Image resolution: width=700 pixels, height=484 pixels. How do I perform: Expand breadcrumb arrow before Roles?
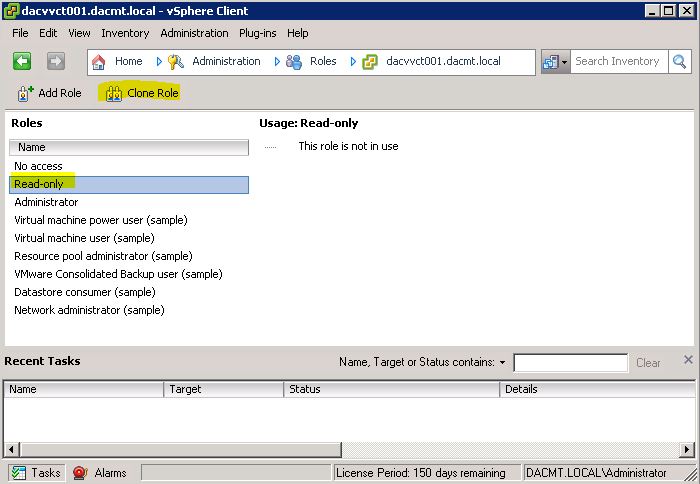point(277,62)
